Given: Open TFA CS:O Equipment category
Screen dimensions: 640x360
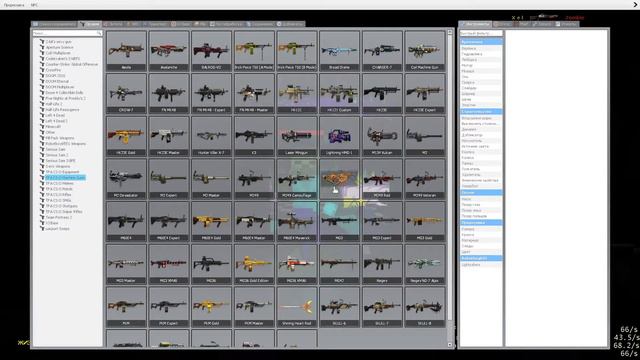Looking at the screenshot, I should coord(62,172).
